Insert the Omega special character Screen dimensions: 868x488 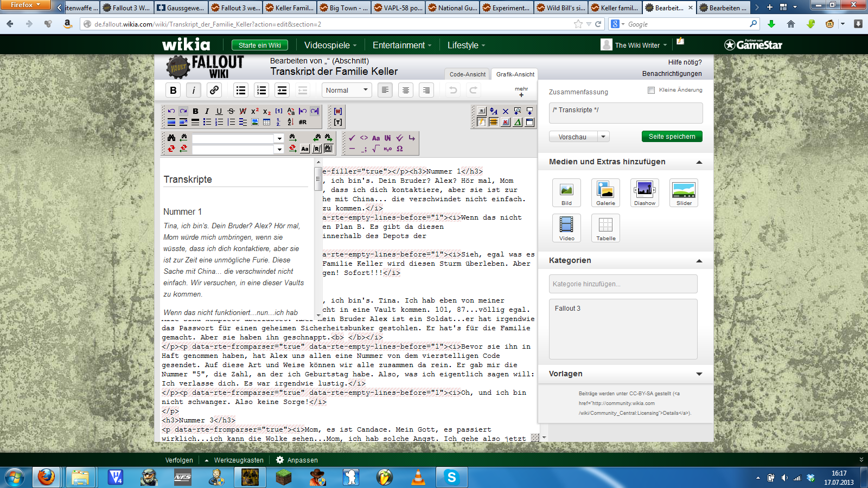(400, 149)
